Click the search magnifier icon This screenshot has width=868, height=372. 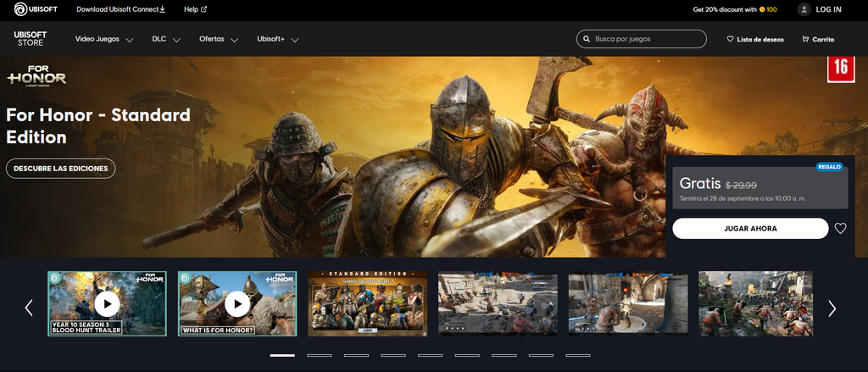[x=587, y=39]
